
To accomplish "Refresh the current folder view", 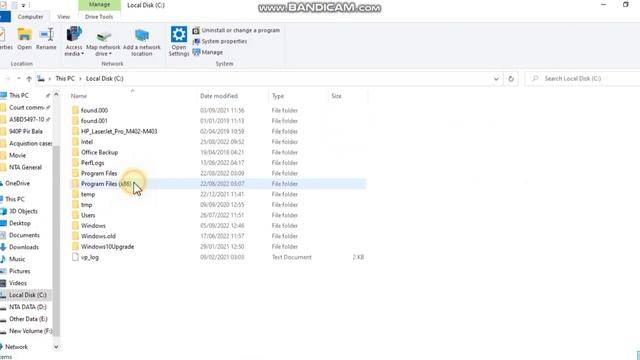I will coord(511,79).
